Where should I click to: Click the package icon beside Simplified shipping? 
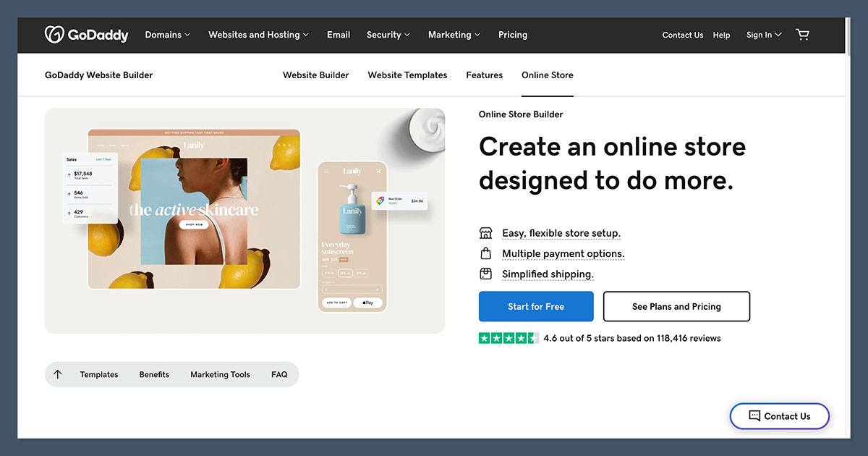pyautogui.click(x=486, y=274)
